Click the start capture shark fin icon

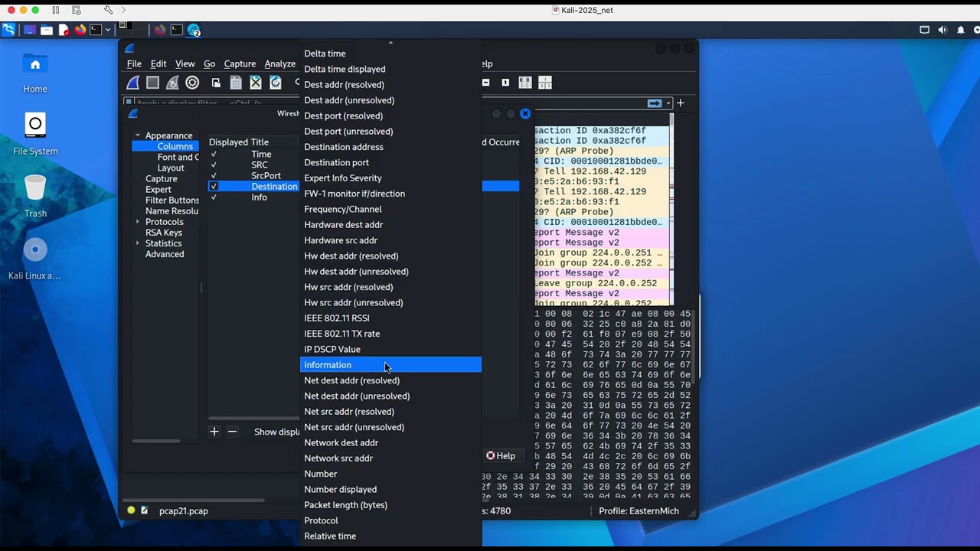[133, 83]
